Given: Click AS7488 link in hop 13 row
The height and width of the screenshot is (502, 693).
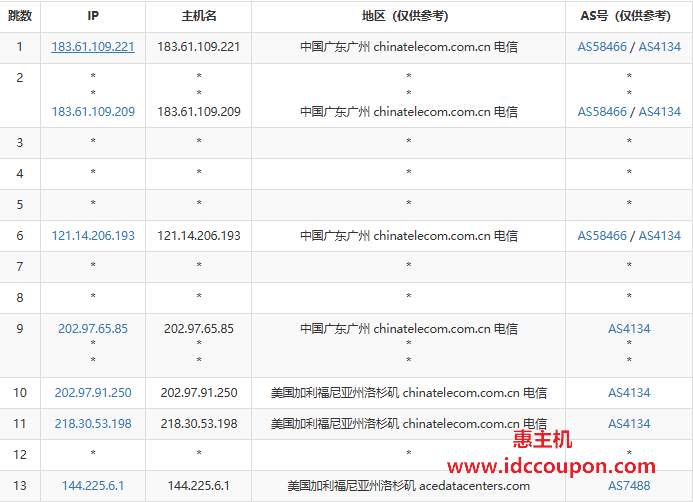Looking at the screenshot, I should 629,486.
